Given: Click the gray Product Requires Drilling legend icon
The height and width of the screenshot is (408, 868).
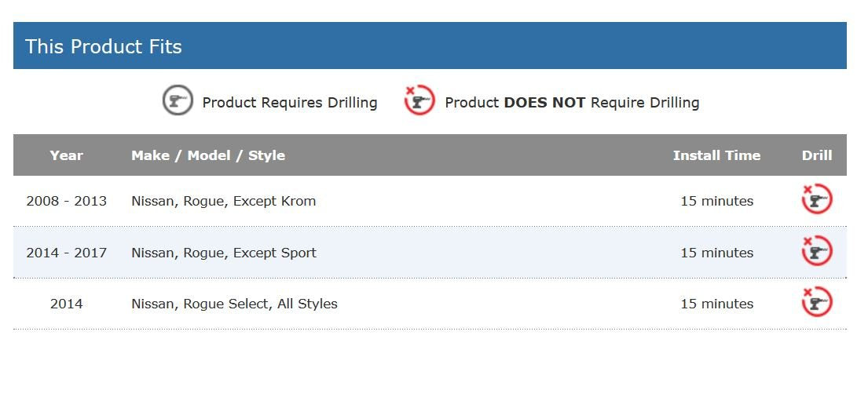Looking at the screenshot, I should coord(178,101).
